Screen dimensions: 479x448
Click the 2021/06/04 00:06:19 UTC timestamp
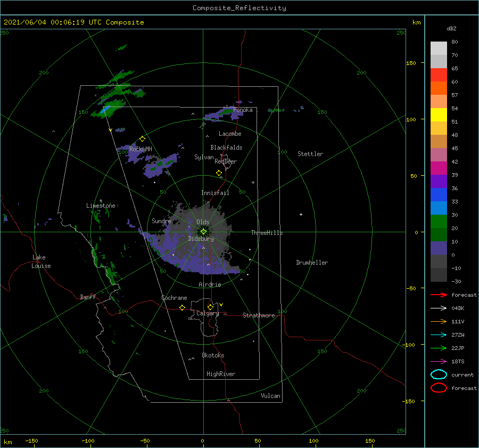click(53, 22)
